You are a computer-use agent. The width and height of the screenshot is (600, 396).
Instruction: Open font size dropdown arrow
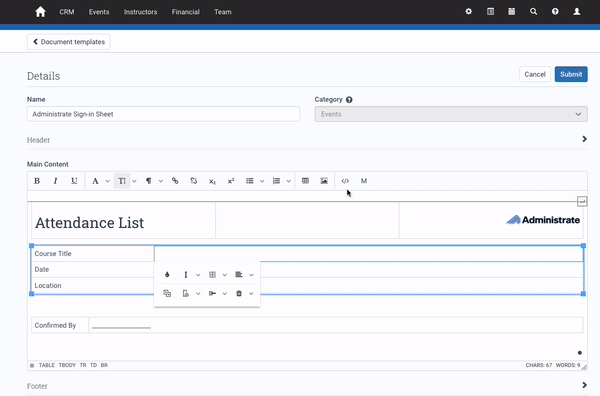pos(134,181)
